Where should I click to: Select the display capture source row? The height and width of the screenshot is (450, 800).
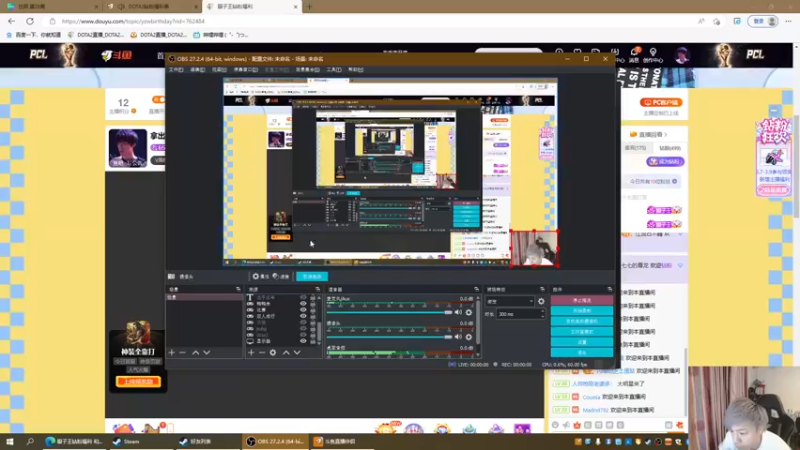pos(282,341)
